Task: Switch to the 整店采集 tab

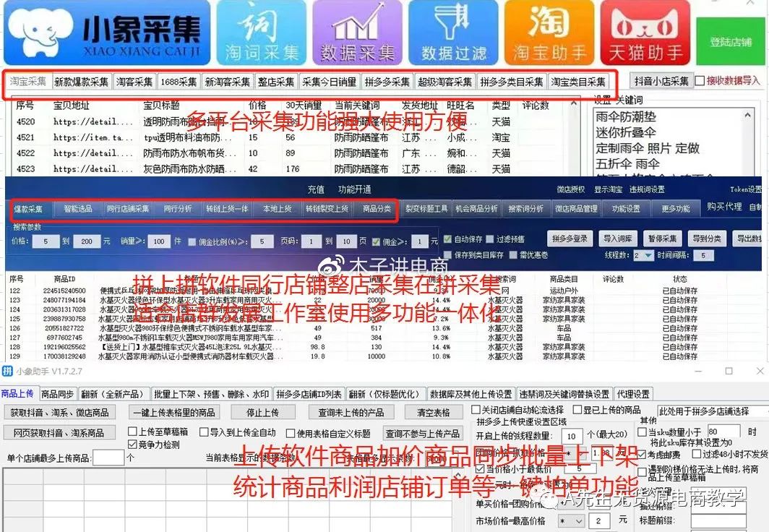Action: [x=276, y=82]
